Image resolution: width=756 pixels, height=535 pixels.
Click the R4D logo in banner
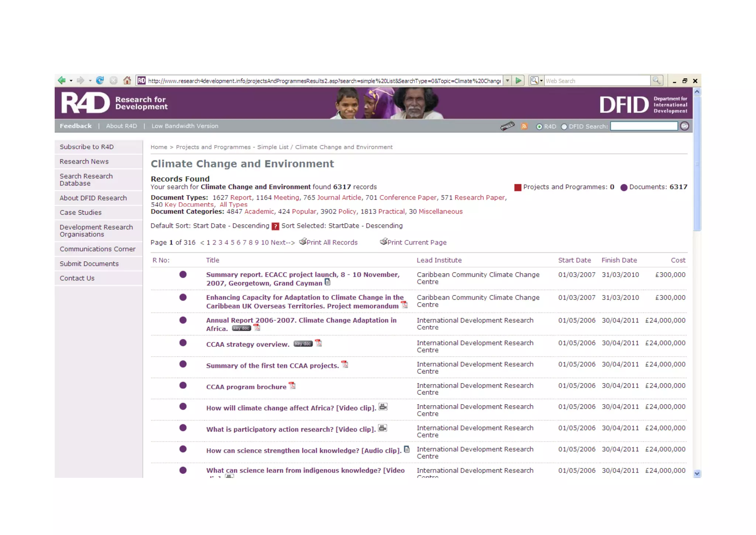click(86, 103)
